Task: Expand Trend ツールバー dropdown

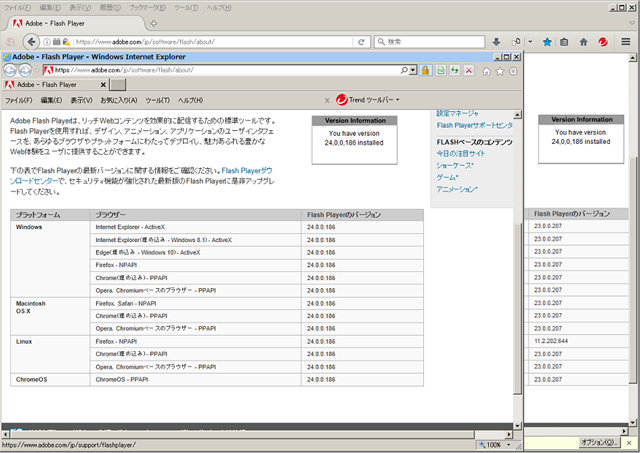Action: click(x=398, y=100)
